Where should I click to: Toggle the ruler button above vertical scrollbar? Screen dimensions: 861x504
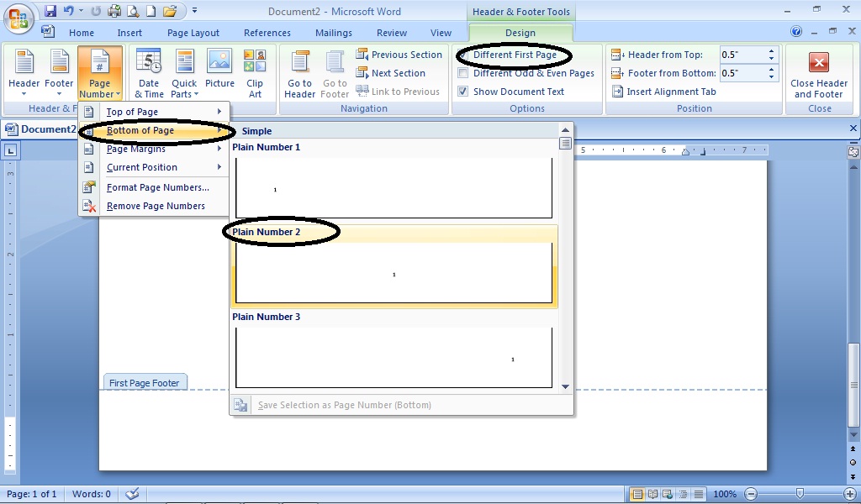853,152
